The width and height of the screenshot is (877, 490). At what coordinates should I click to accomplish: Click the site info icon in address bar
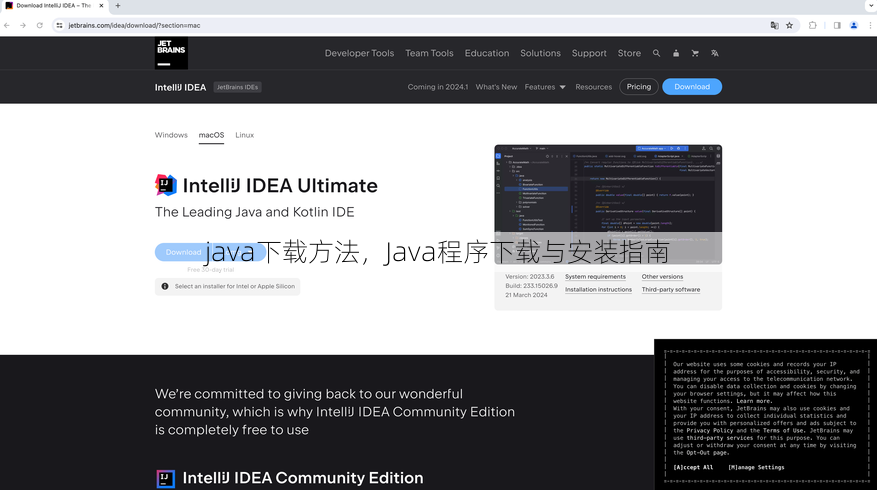click(x=59, y=25)
